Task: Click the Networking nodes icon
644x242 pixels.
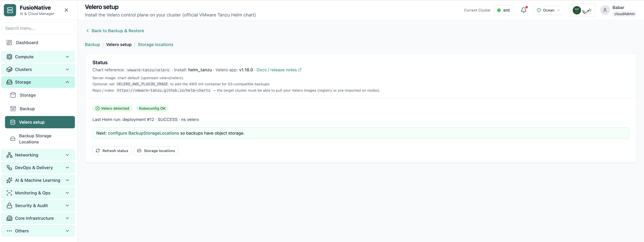Action: tap(9, 155)
